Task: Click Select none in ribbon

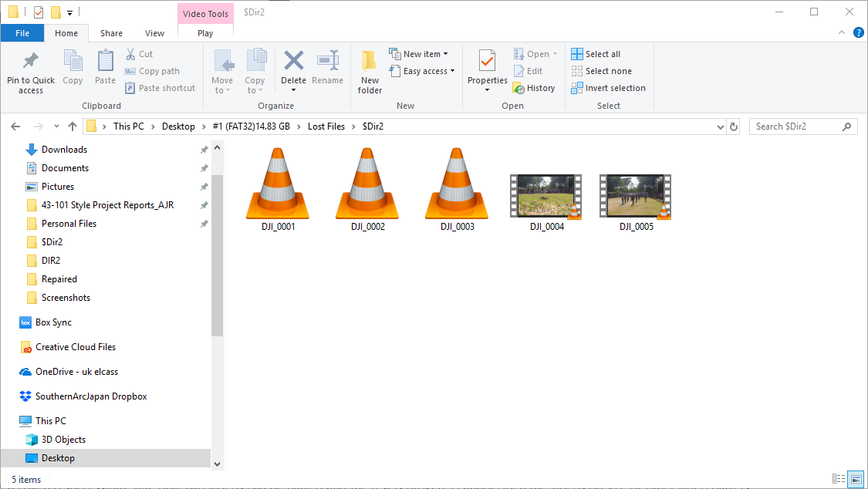Action: click(601, 71)
